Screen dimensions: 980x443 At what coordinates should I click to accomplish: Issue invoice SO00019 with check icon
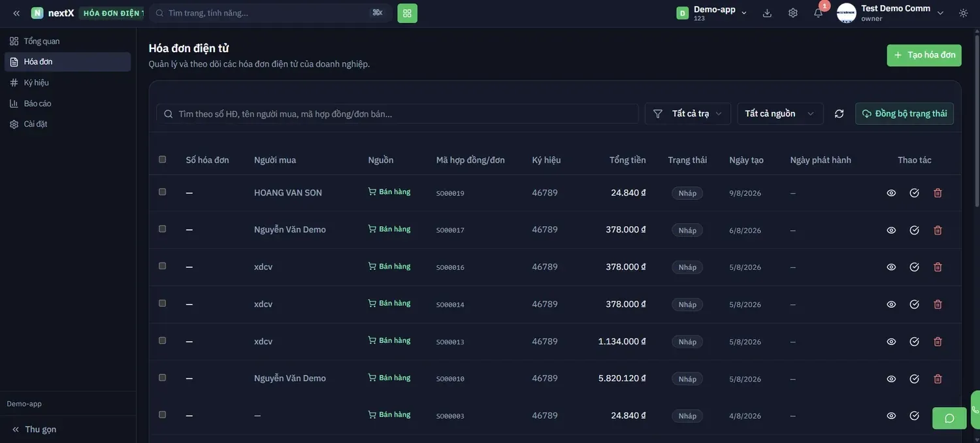pos(914,193)
